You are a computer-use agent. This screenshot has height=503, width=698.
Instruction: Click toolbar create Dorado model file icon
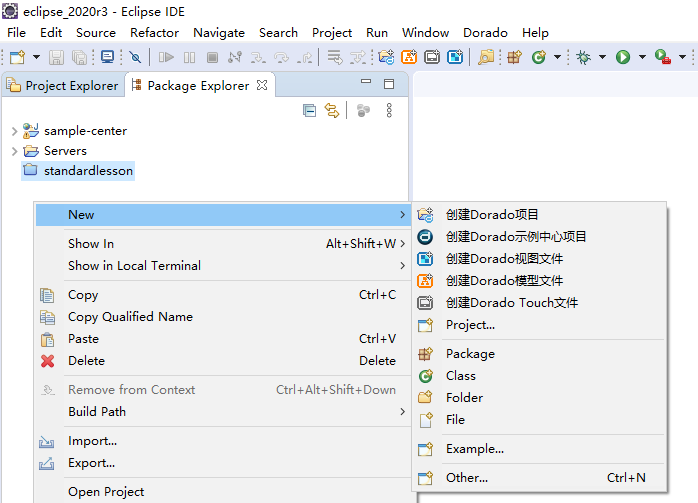click(409, 57)
